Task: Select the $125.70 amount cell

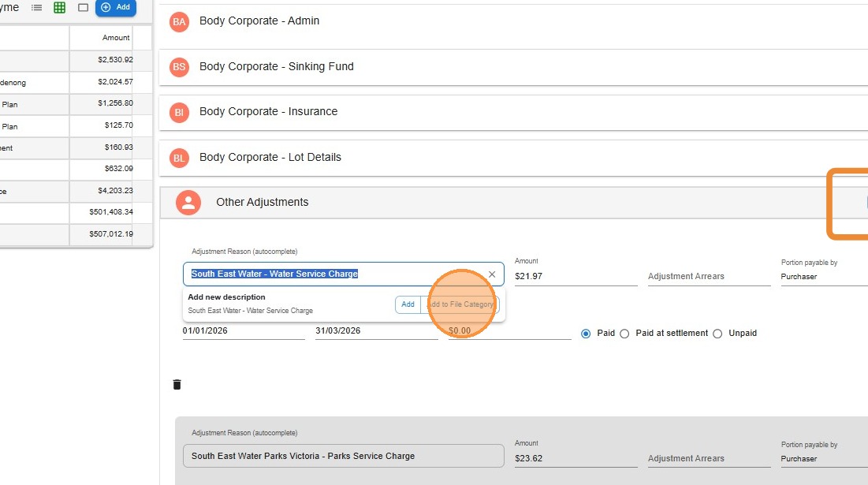Action: pyautogui.click(x=101, y=125)
